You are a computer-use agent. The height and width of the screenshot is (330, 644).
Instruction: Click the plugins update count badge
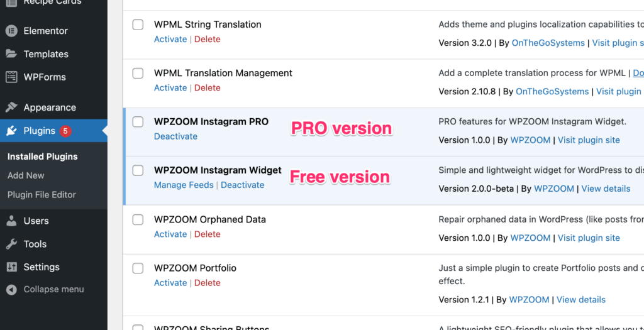coord(65,131)
